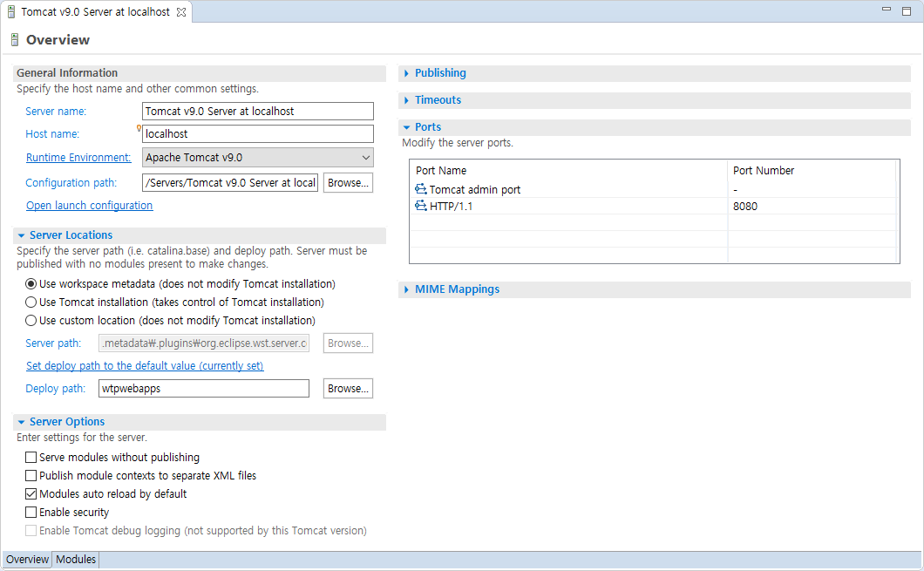Click the Deploy path field with wtpwebapps

[204, 388]
